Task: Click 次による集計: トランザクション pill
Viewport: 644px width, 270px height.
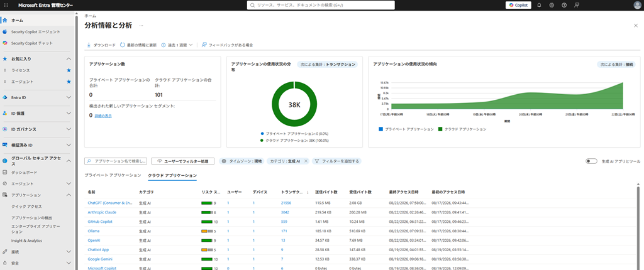Action: point(327,65)
